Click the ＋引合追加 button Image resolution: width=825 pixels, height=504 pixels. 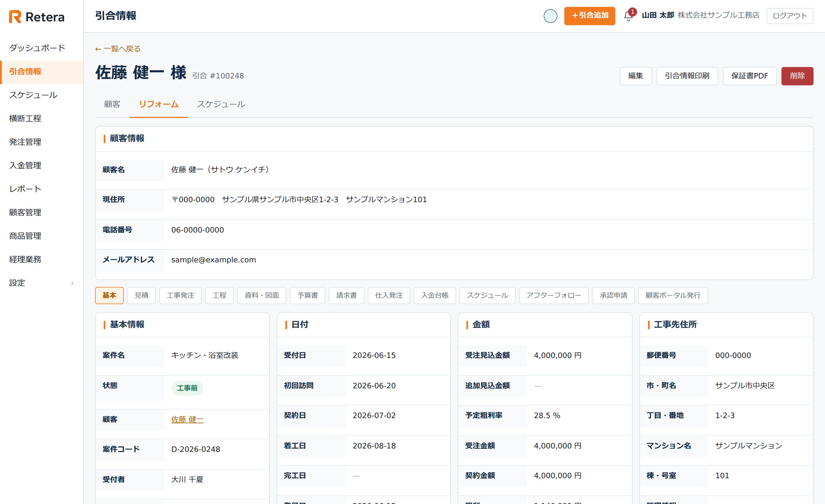[x=589, y=16]
